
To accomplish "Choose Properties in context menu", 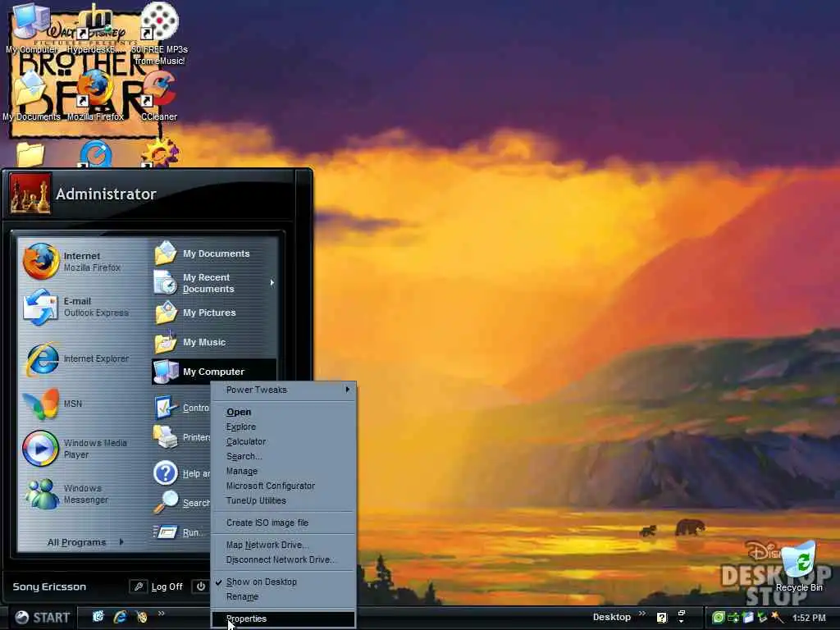I will pos(283,619).
